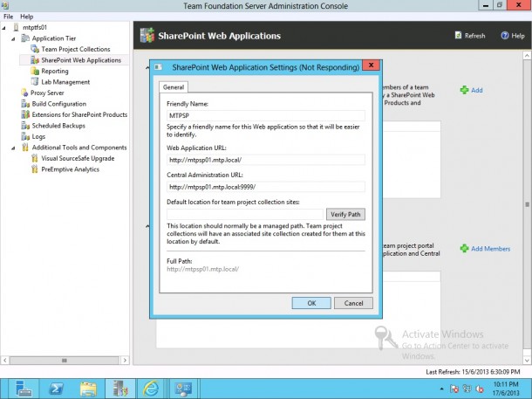Select the Team Project Collections icon

[x=35, y=49]
